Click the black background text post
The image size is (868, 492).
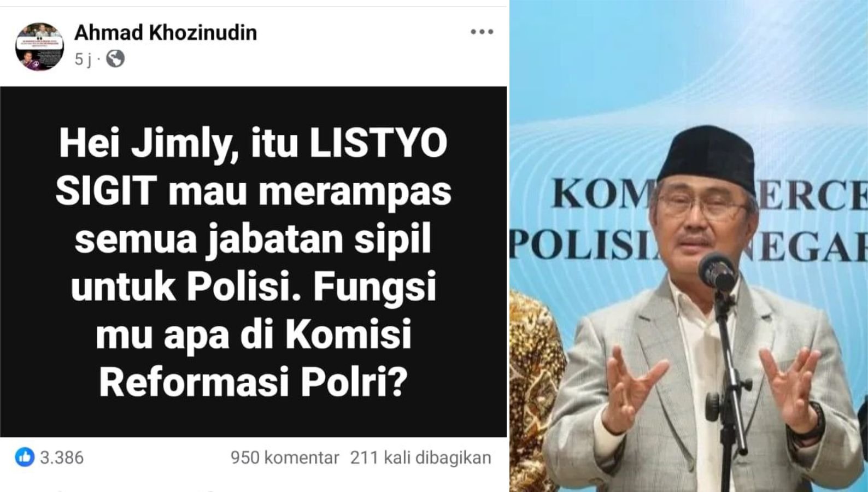(254, 262)
